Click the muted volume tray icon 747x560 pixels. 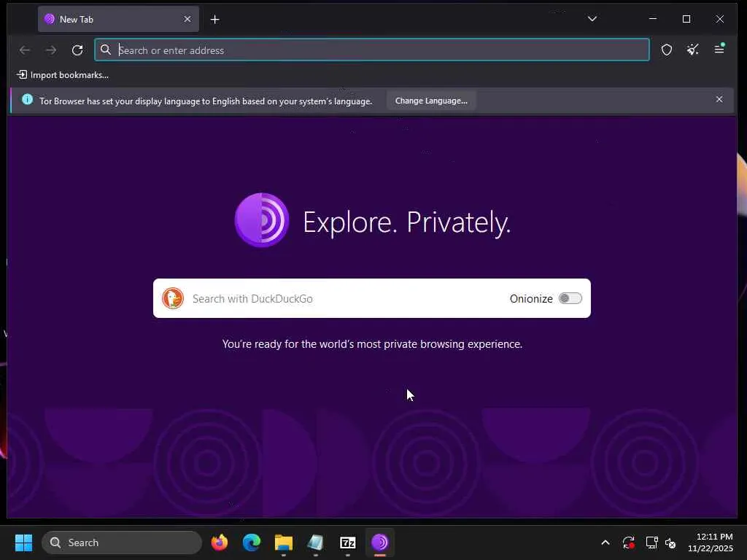(x=670, y=542)
